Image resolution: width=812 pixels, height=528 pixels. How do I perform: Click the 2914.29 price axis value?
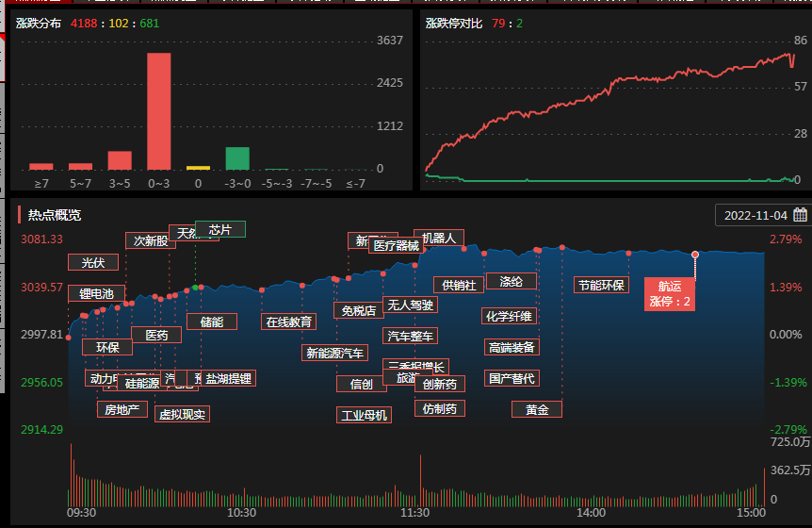42,430
